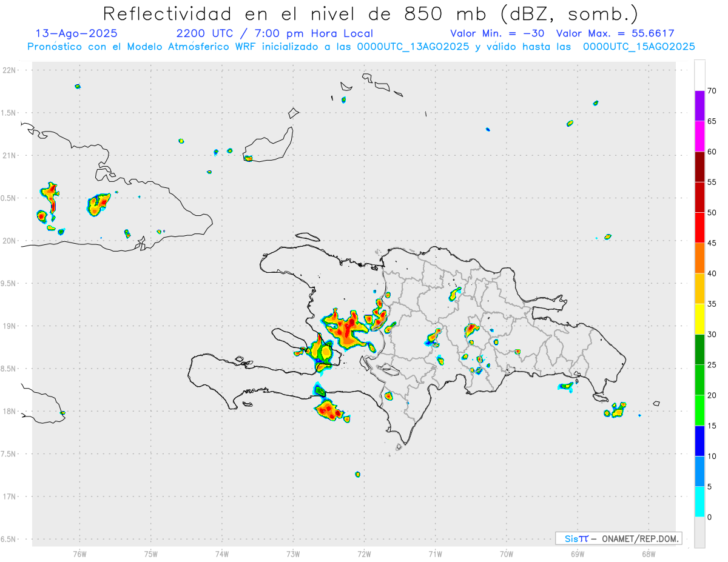The width and height of the screenshot is (728, 562).
Task: Click the colorbar tick label "20"
Action: click(x=712, y=395)
